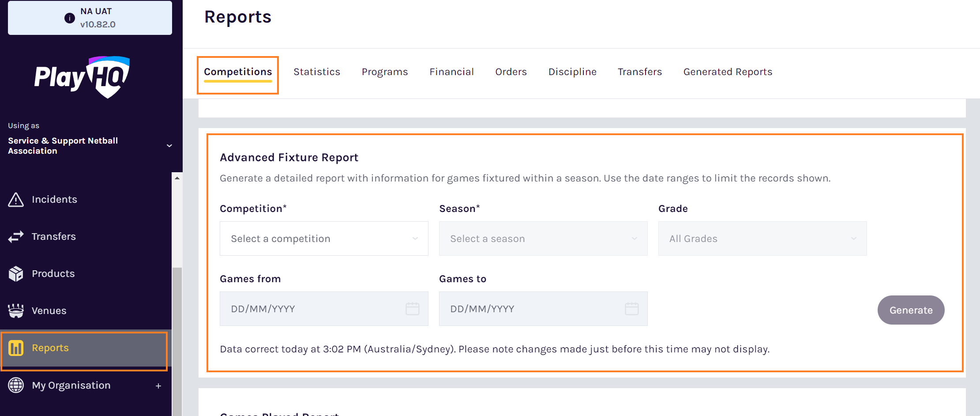Click the info icon beside NA UAT
This screenshot has width=980, height=416.
69,18
